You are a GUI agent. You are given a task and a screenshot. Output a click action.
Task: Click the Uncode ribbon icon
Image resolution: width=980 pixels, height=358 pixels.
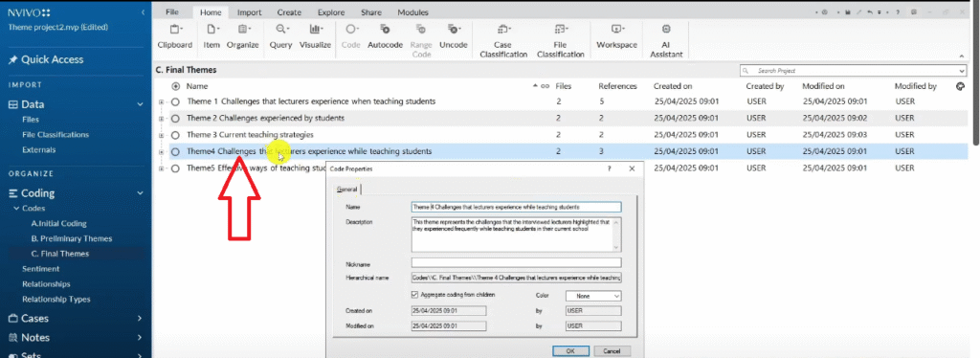click(454, 29)
